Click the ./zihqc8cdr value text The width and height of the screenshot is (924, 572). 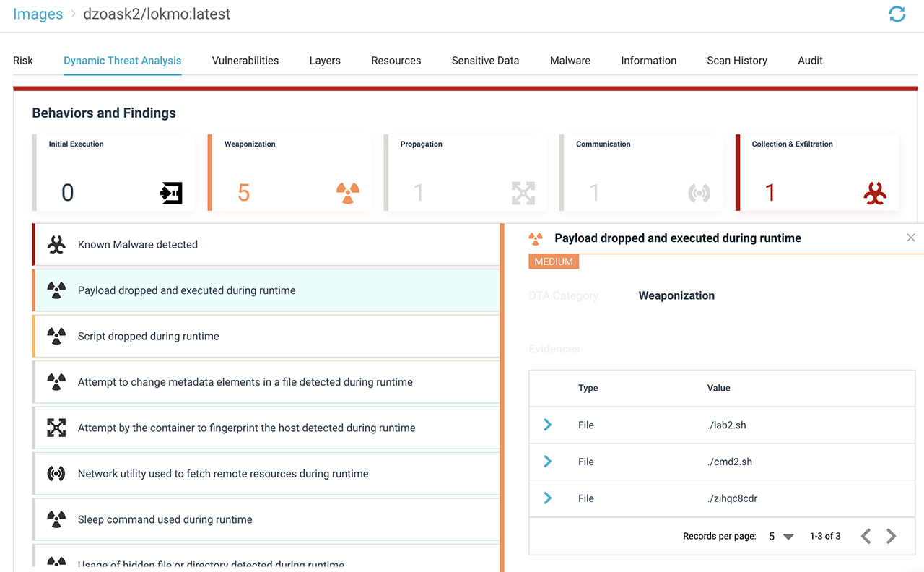click(x=733, y=498)
